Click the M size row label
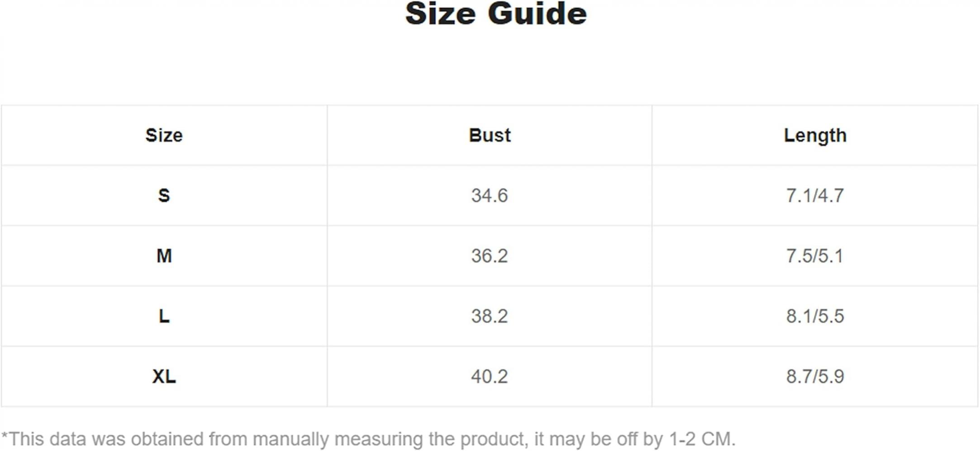The height and width of the screenshot is (451, 980). 164,256
